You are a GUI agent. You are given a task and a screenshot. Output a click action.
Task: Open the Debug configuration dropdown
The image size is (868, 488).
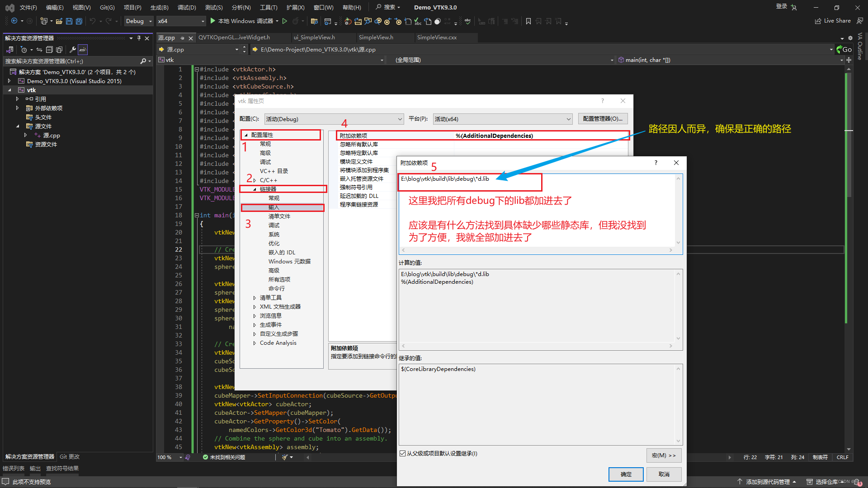coord(138,21)
